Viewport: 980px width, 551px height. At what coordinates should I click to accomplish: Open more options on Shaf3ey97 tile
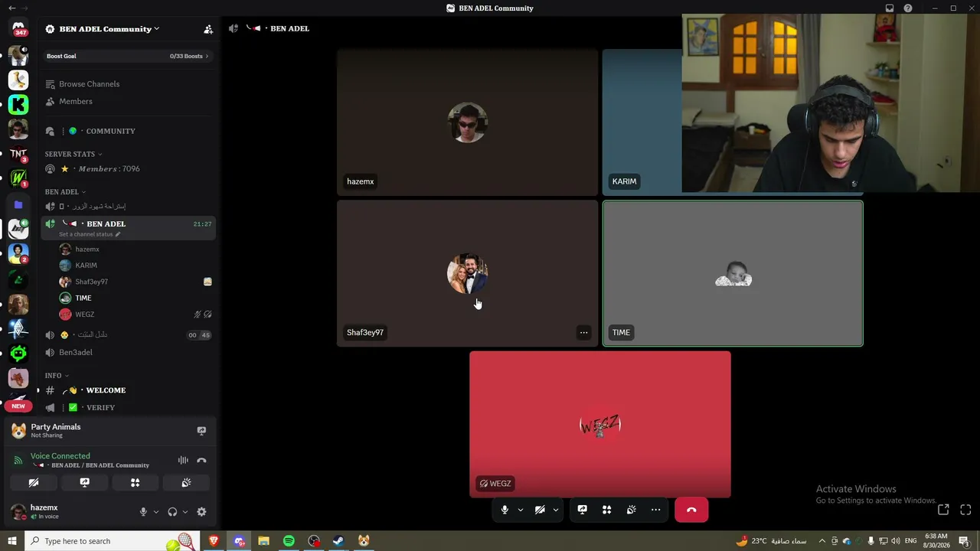[x=583, y=332]
